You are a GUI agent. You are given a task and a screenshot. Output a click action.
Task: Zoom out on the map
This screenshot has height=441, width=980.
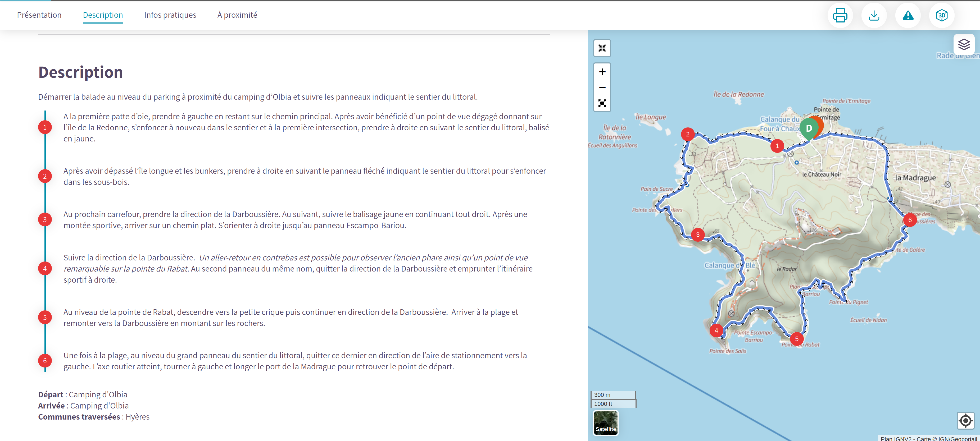click(x=602, y=88)
